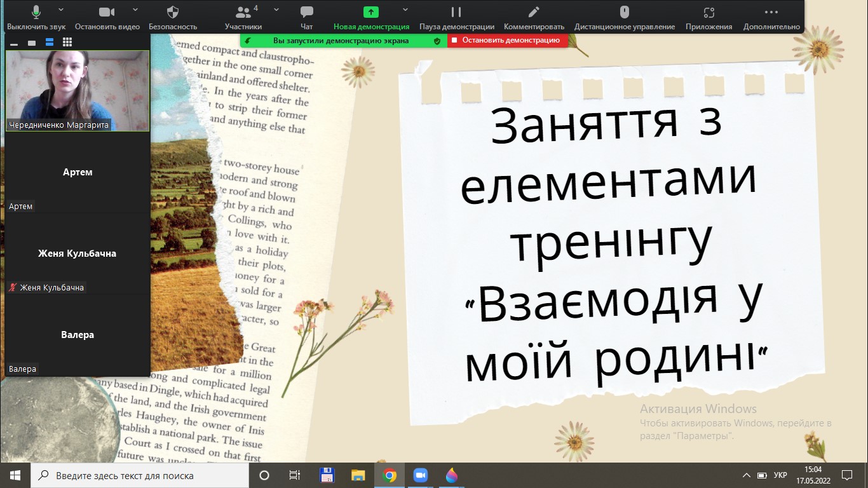This screenshot has width=868, height=488.
Task: Click the taskbar search field
Action: pos(140,475)
